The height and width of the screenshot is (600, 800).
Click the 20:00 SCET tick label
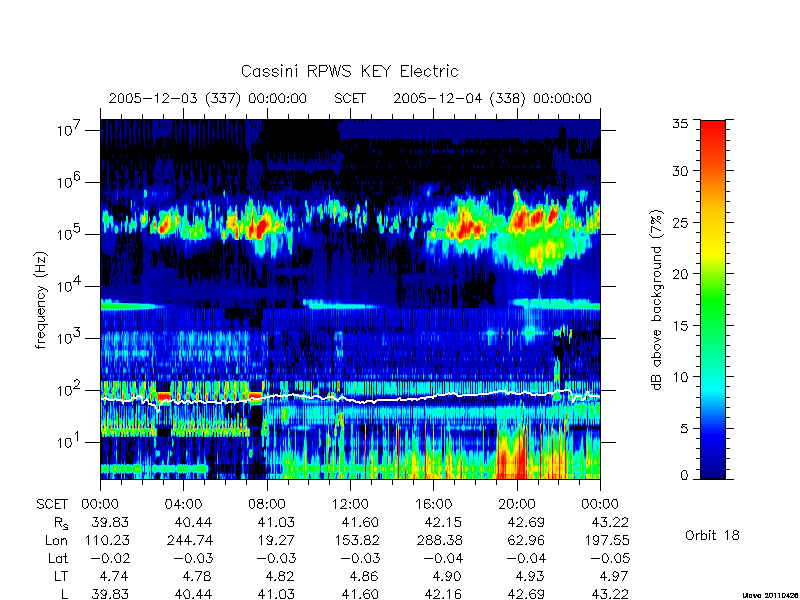pyautogui.click(x=517, y=505)
